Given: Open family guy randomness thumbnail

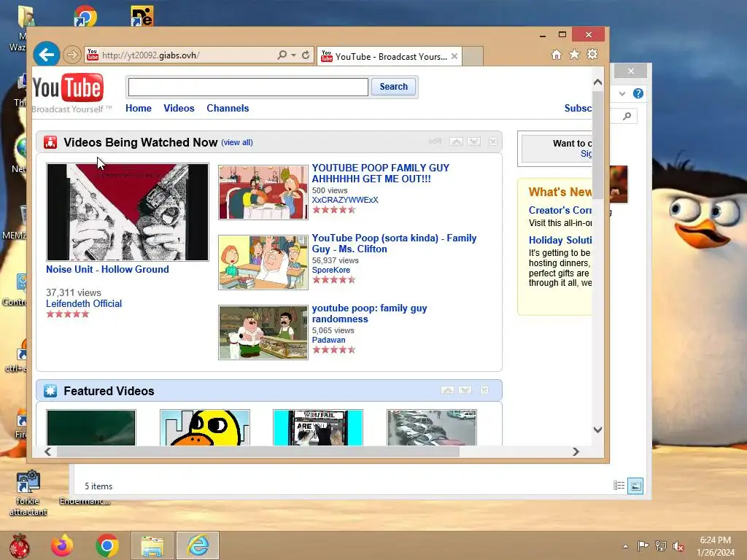Looking at the screenshot, I should click(x=263, y=332).
